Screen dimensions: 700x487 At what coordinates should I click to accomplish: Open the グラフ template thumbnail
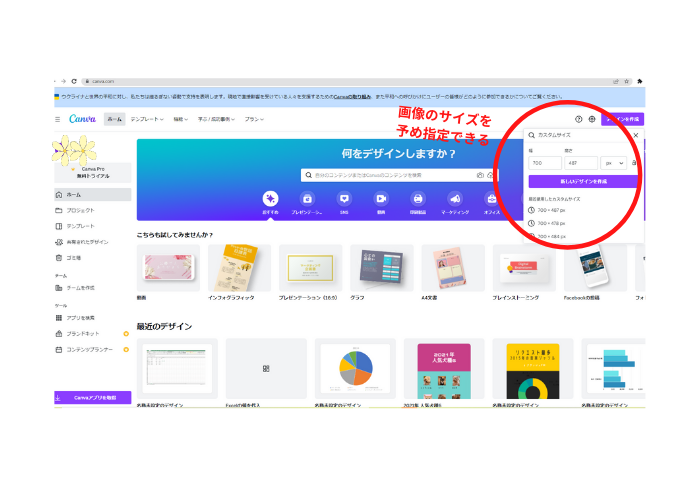(382, 268)
